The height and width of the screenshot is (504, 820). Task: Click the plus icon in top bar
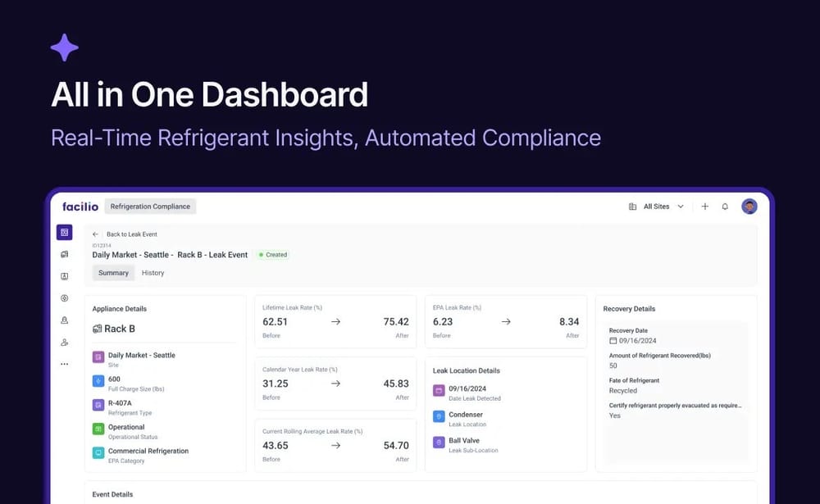[704, 207]
